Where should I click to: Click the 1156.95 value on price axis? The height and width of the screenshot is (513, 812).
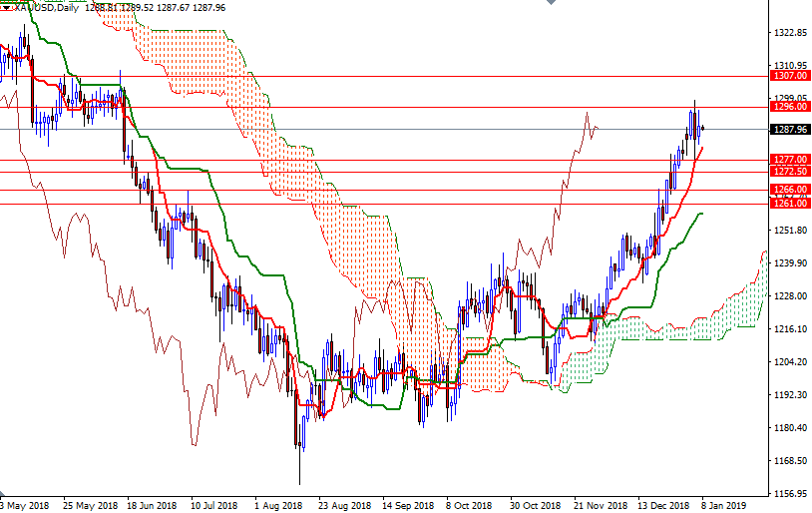[789, 494]
